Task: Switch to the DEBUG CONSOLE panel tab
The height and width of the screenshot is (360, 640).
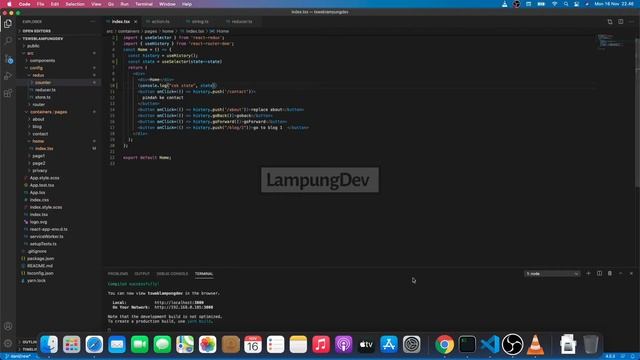Action: pyautogui.click(x=172, y=274)
